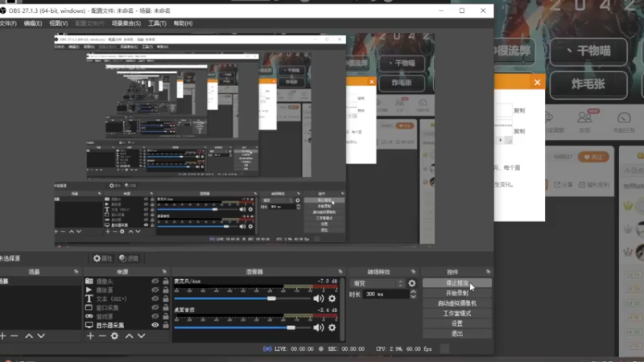Toggle the lock on the 媒体源 source

[166, 290]
